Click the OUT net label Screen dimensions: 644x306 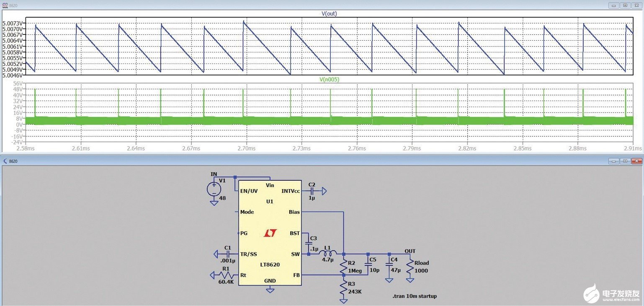coord(410,251)
